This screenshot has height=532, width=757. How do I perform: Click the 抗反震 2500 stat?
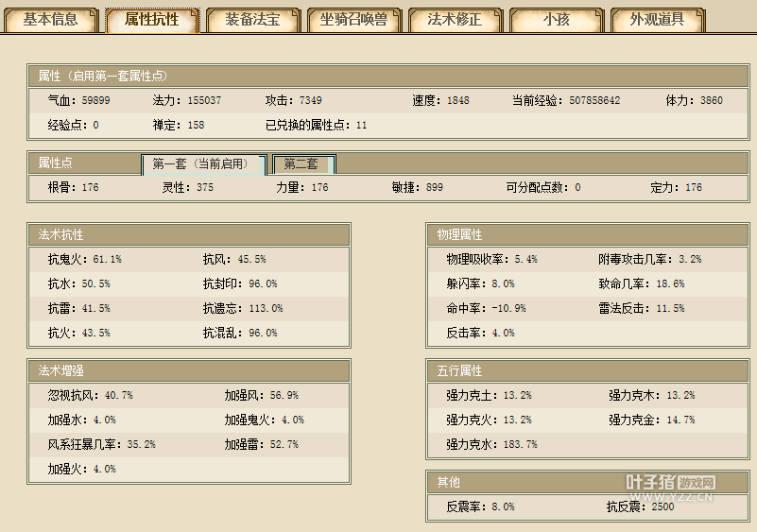click(640, 506)
